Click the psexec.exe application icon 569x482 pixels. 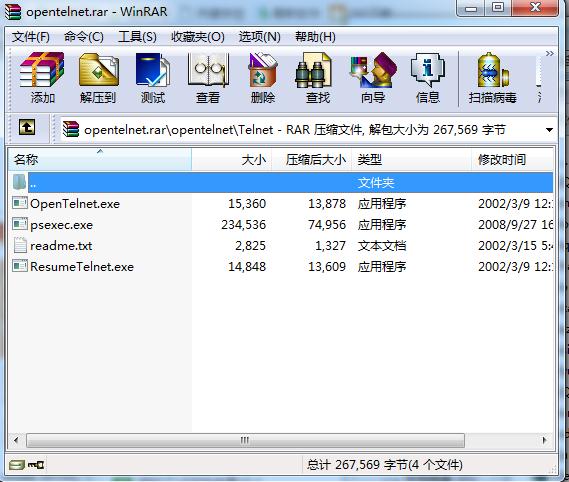pos(20,224)
